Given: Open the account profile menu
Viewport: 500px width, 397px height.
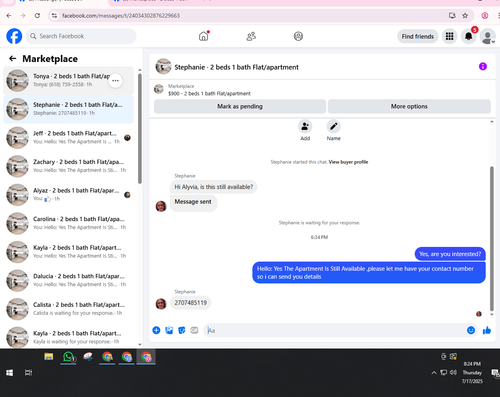Looking at the screenshot, I should 487,36.
